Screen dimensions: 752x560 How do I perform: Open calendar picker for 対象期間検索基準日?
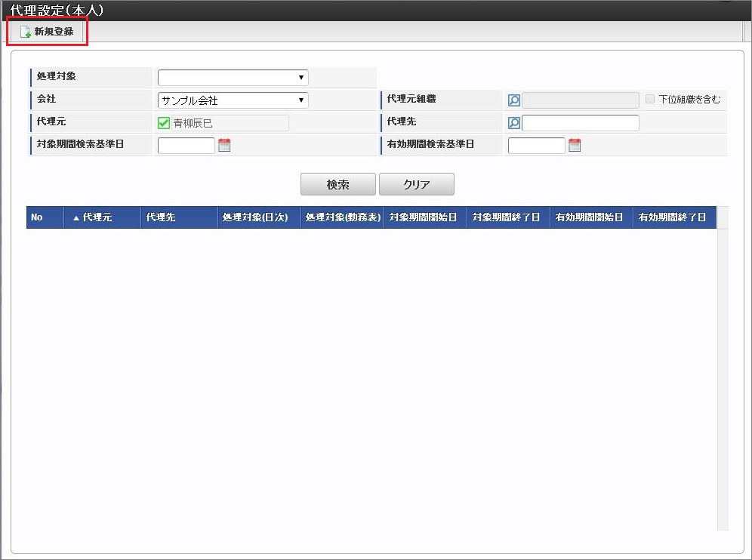[224, 145]
